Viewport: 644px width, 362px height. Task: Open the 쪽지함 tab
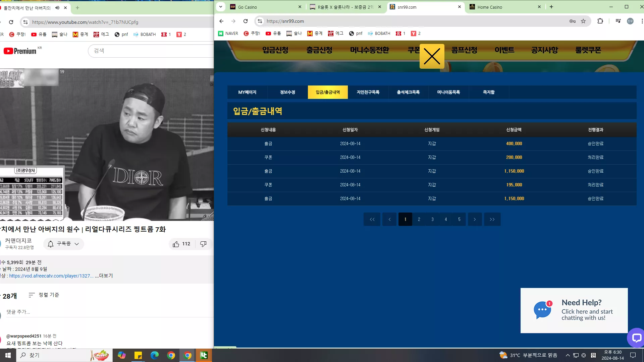click(x=489, y=92)
